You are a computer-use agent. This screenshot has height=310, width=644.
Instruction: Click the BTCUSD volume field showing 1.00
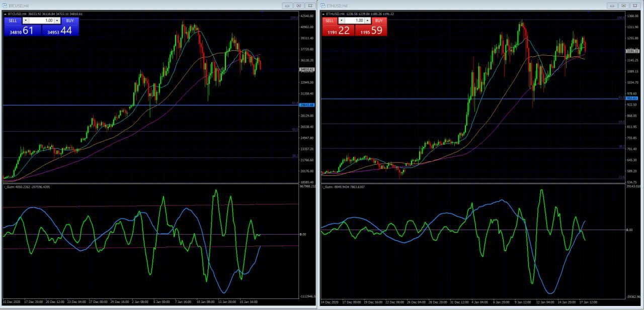(x=41, y=21)
